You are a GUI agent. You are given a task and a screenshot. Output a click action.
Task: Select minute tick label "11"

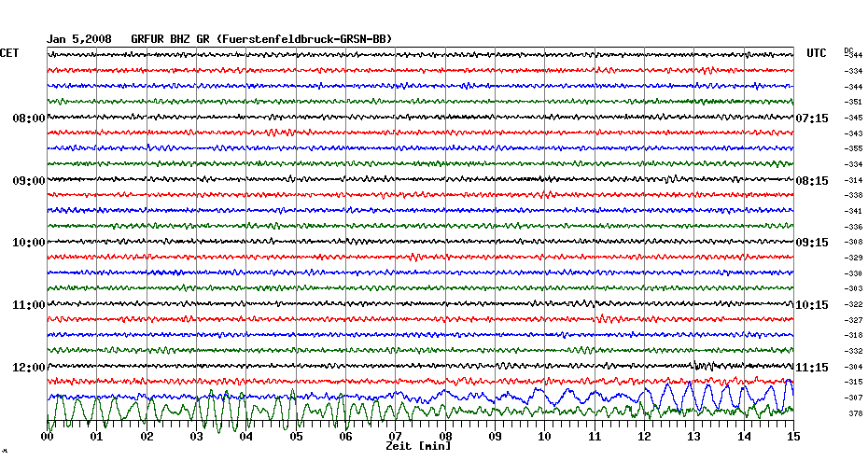pyautogui.click(x=595, y=436)
